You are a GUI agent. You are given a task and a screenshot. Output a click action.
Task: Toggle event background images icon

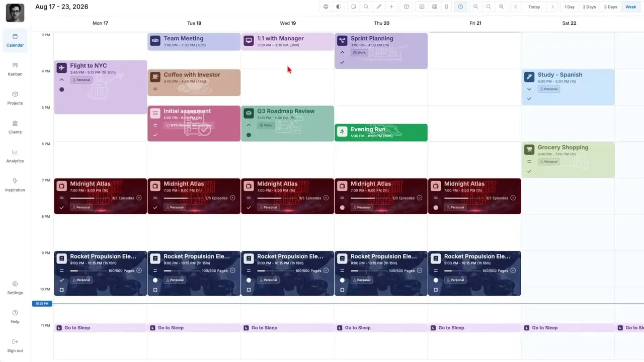pos(422,7)
